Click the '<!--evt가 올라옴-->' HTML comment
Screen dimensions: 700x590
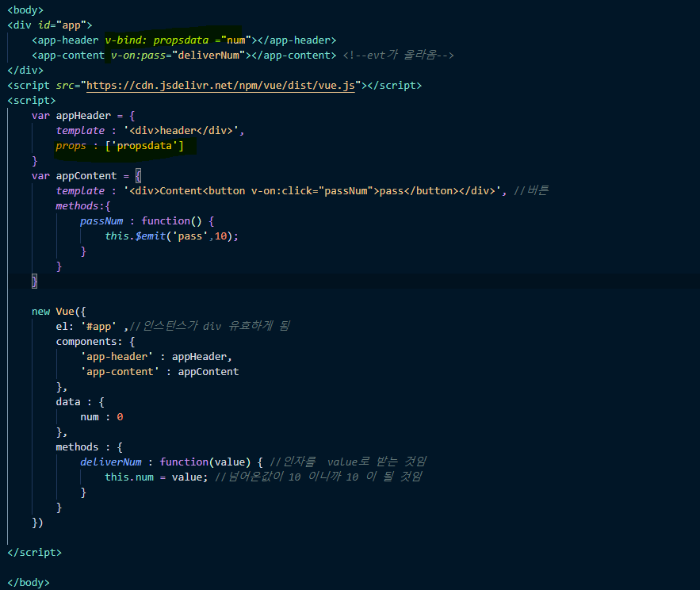(398, 56)
